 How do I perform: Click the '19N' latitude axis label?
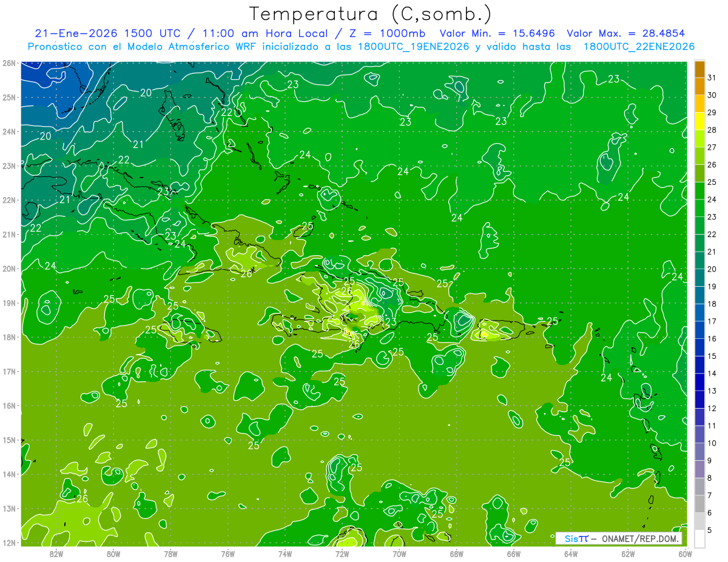pos(8,303)
